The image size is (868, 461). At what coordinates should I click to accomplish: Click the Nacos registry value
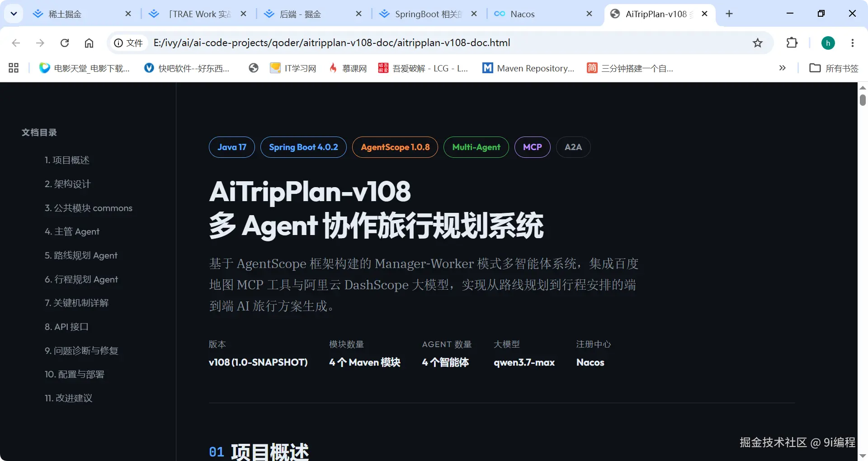(590, 362)
